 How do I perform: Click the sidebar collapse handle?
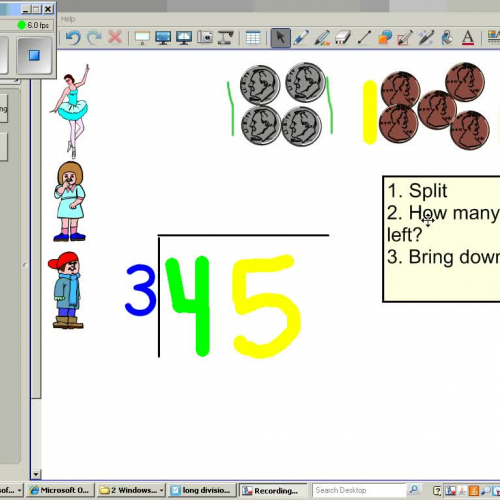click(x=25, y=265)
